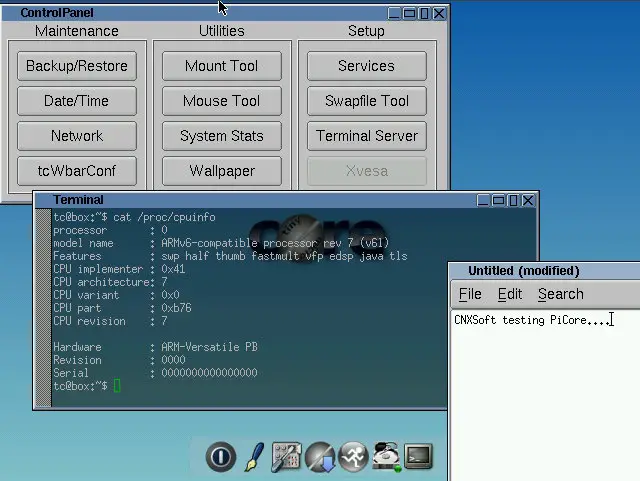Open the Wallpaper chooser button

pos(222,171)
